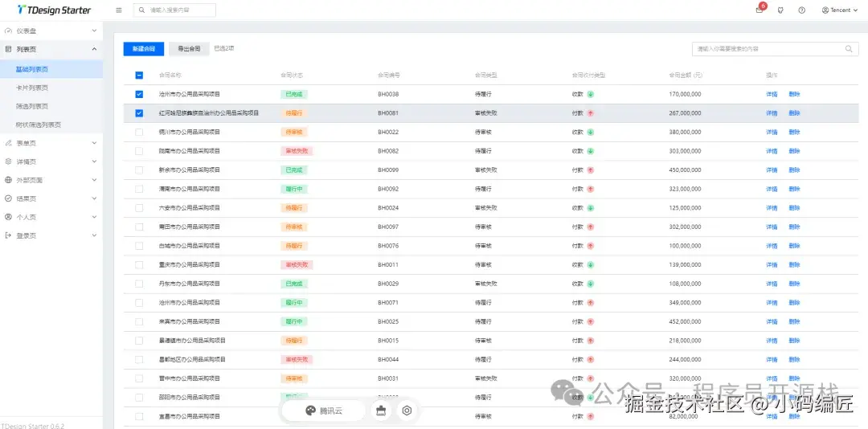
Task: Click the login arrow icon beside 登录页
Action: click(8, 235)
